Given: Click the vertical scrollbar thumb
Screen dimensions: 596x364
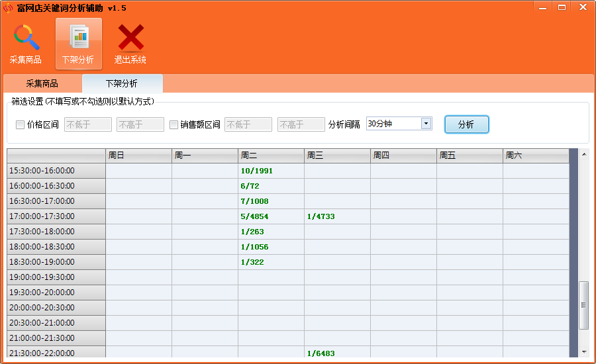Looking at the screenshot, I should 583,304.
